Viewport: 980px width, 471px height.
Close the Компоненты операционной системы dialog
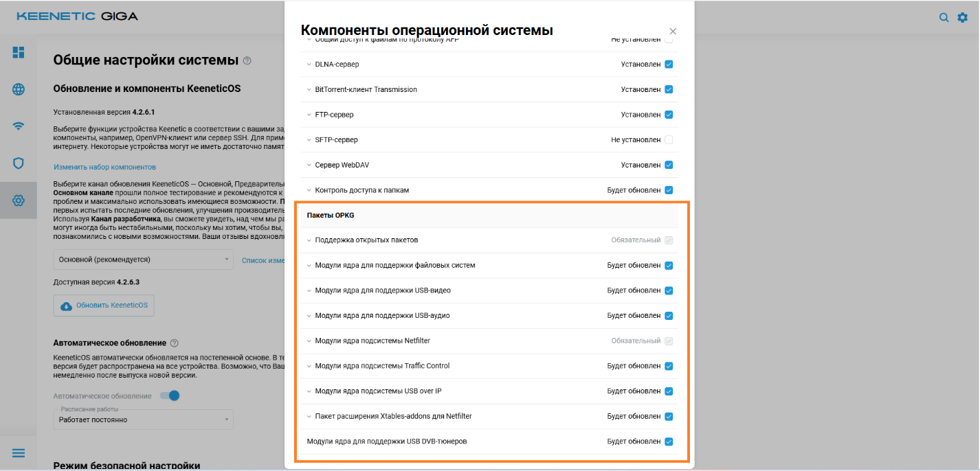673,31
